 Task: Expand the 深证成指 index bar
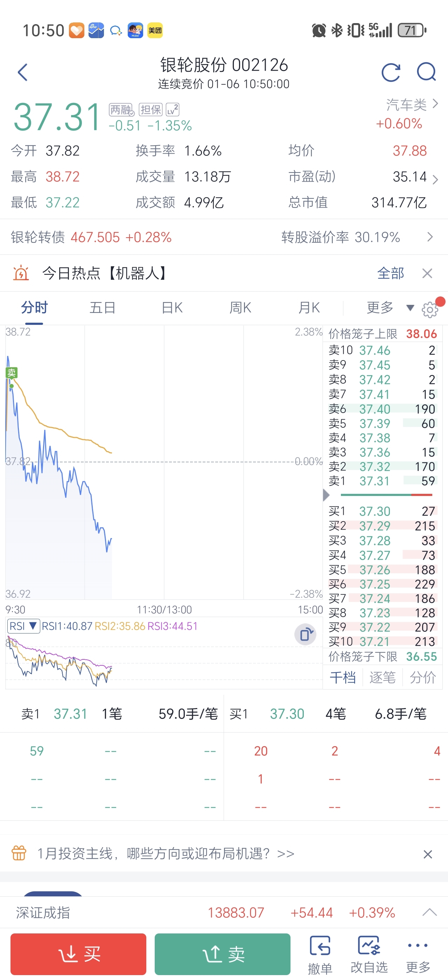click(429, 912)
